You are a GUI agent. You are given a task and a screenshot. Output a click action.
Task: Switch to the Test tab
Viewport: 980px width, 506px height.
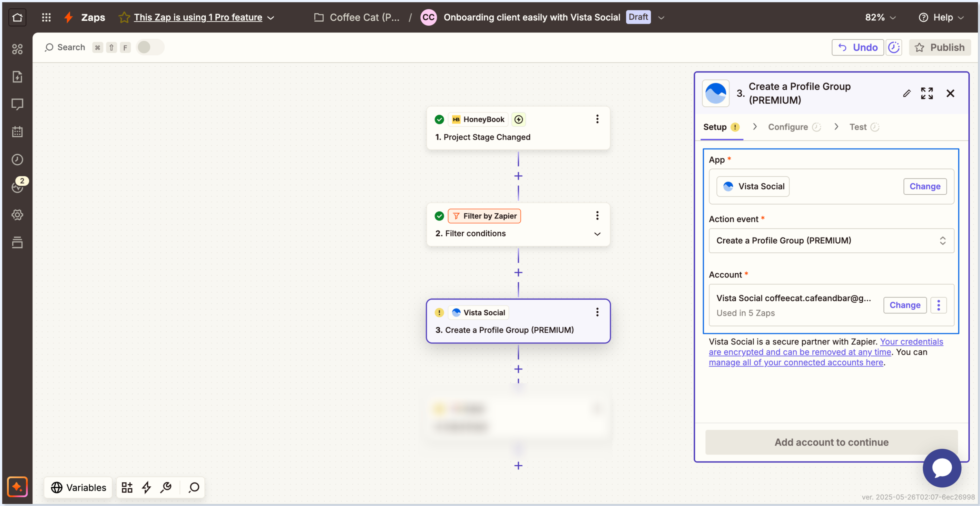(864, 127)
